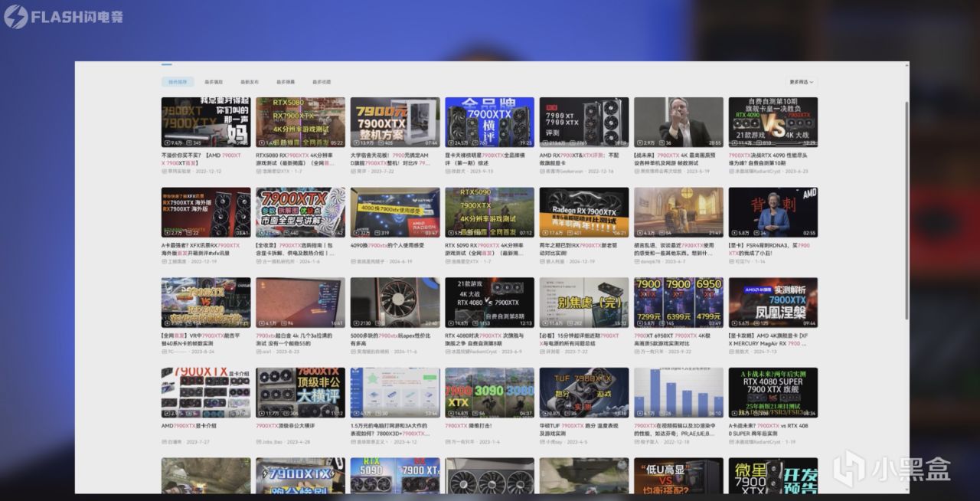
Task: Switch to the 最多弹幕 sort tab
Action: tap(286, 81)
